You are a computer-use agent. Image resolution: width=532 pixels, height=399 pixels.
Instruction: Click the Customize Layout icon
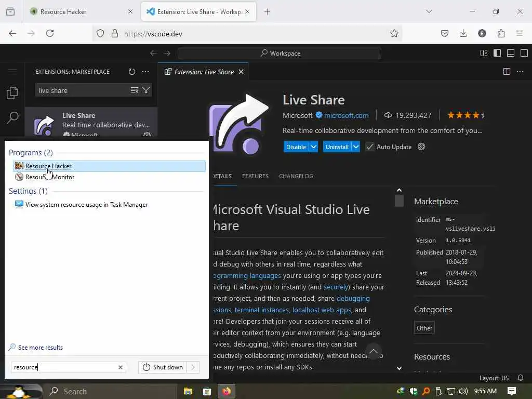coord(484,54)
